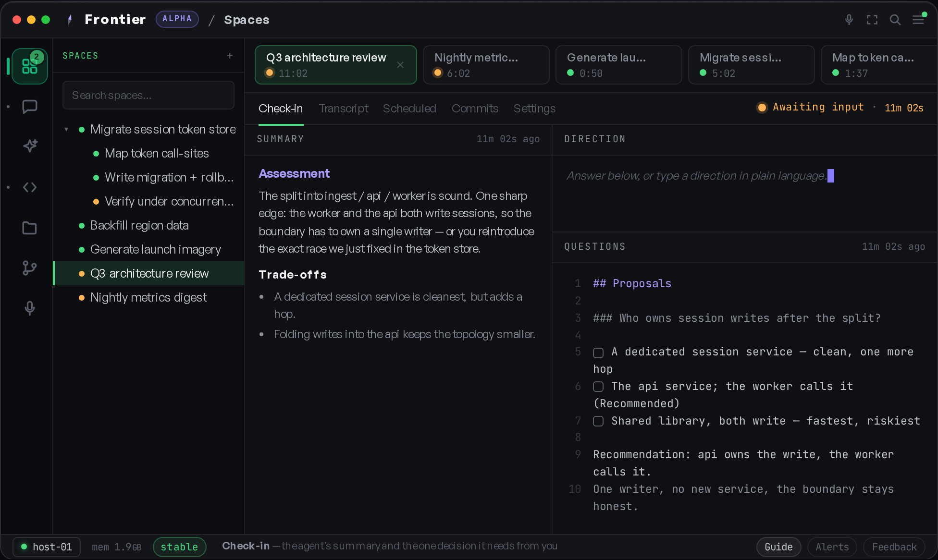This screenshot has height=560, width=938.
Task: Check the Shared library option
Action: coord(598,421)
